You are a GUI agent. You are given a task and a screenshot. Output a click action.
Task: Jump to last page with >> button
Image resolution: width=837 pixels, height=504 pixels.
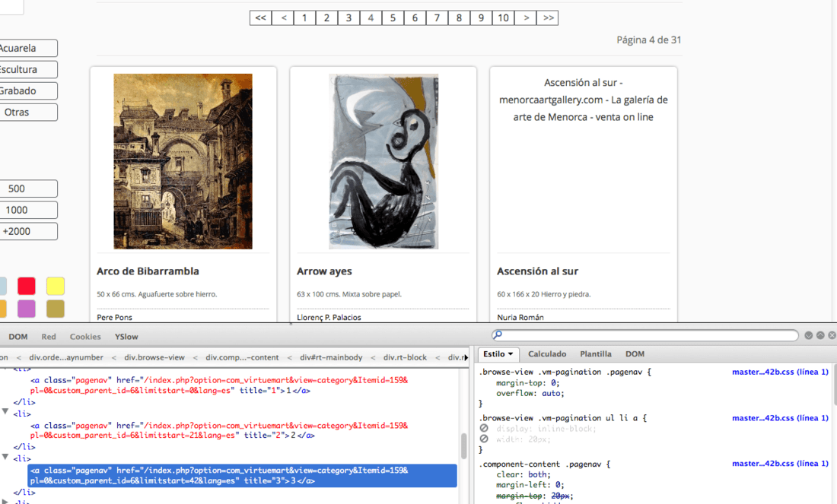(548, 18)
